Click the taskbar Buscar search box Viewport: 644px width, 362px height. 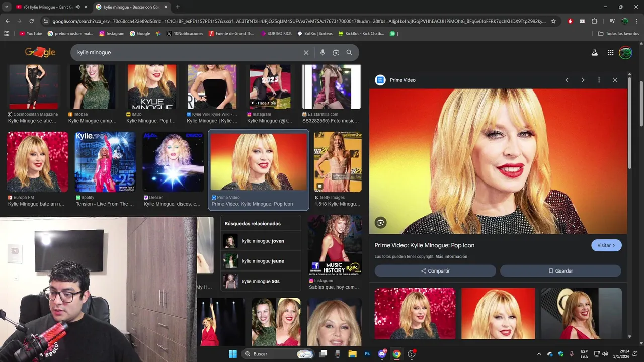[278, 354]
